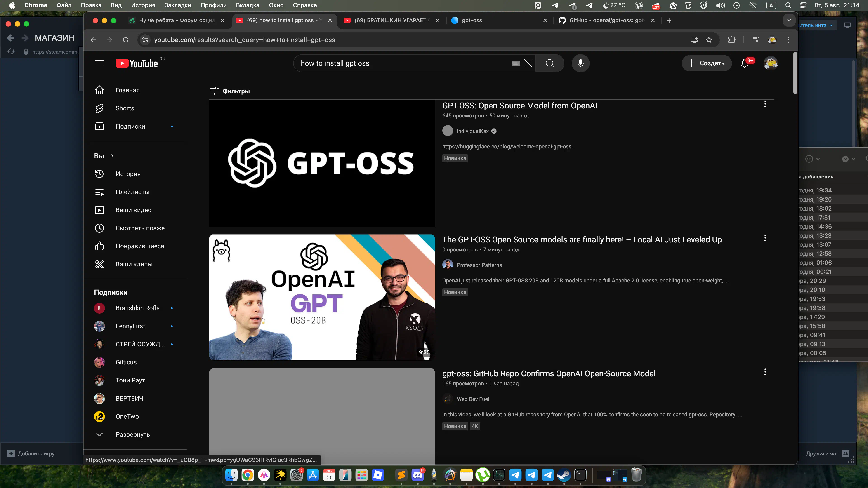Open the Профили menu in menu bar
The width and height of the screenshot is (868, 488).
(214, 5)
